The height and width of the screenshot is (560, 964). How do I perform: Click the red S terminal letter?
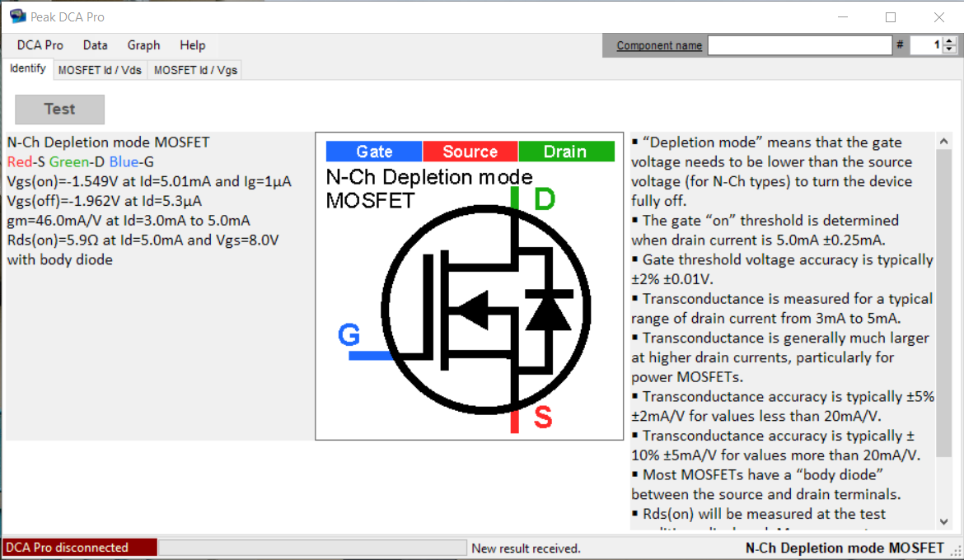(543, 418)
